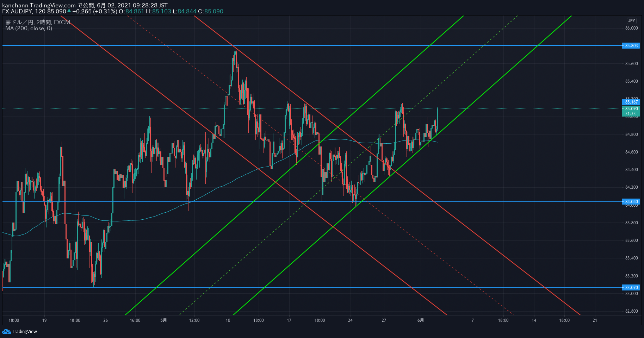Select the 84.040 support level label

point(631,202)
